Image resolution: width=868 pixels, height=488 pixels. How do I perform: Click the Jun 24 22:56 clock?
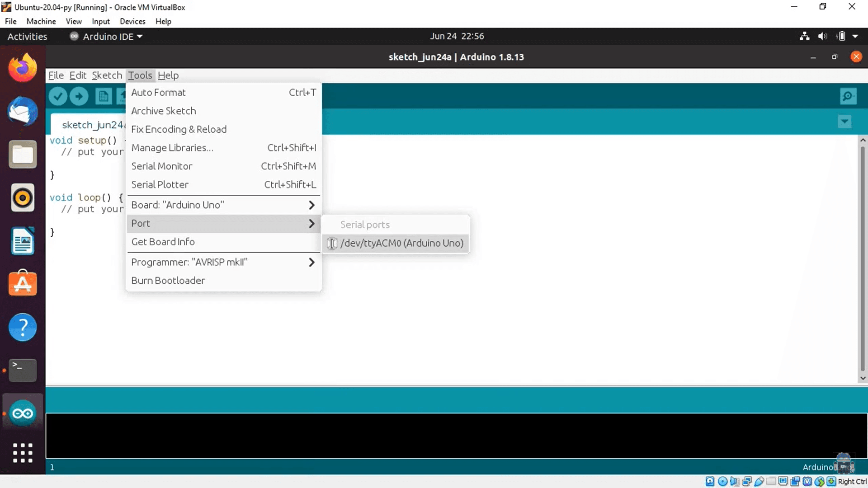coord(457,36)
